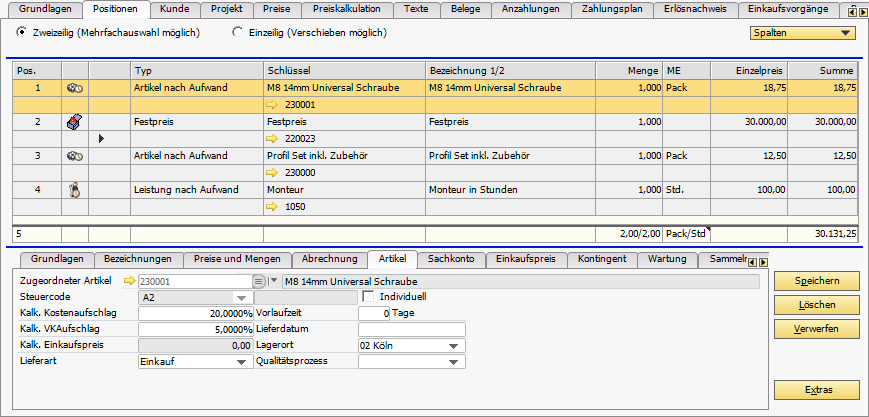Screen dimensions: 869x417
Task: Switch to the Abrechnung sub-tab
Action: [x=329, y=259]
